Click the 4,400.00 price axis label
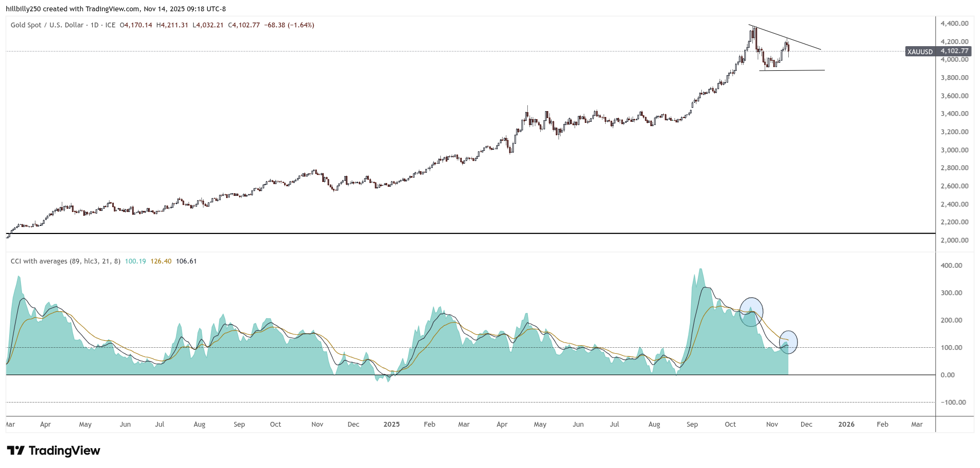Screen dimensions: 980x468 coord(954,24)
